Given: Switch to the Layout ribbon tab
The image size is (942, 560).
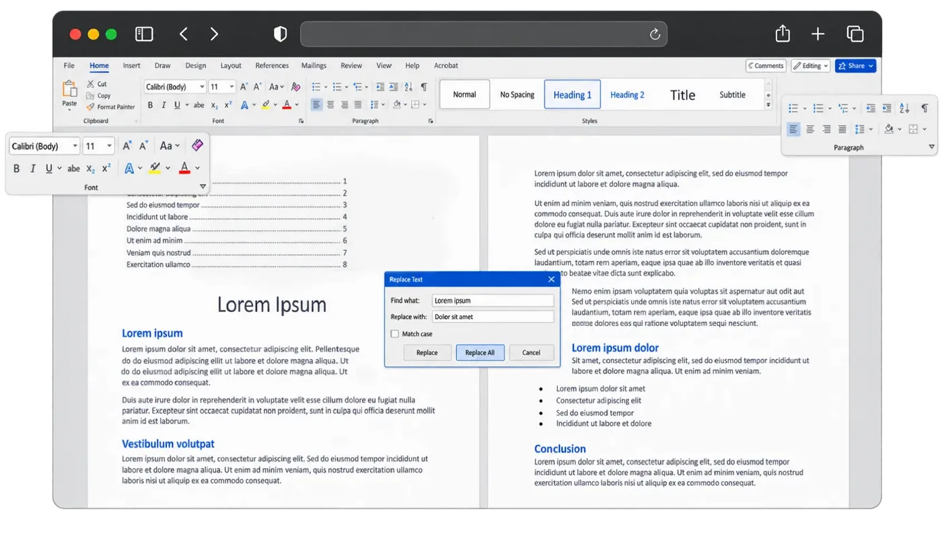Looking at the screenshot, I should [231, 66].
